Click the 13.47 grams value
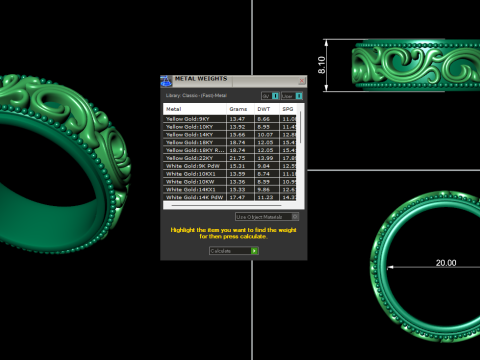Screen dimensions: 480x360 coord(237,119)
